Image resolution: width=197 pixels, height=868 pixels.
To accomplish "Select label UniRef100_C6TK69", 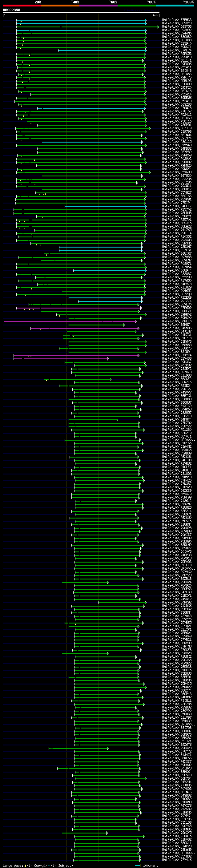I will [177, 118].
